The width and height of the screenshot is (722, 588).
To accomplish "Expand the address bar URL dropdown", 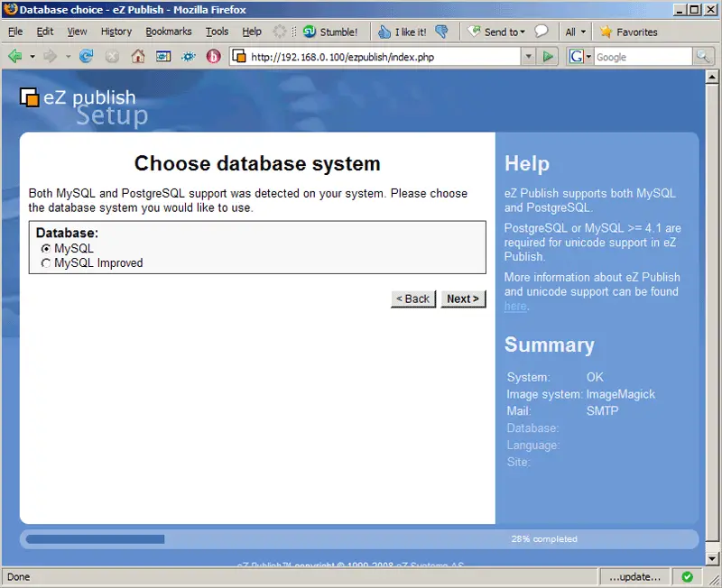I will tap(528, 57).
